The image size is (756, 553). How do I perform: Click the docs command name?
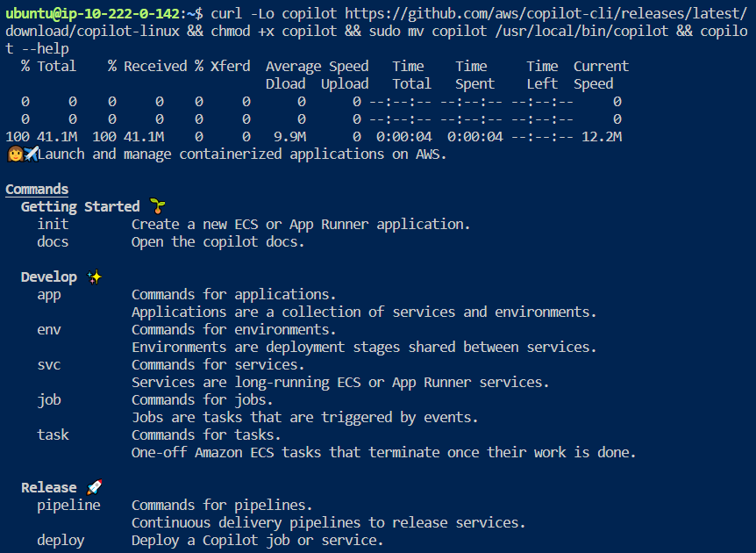click(53, 241)
